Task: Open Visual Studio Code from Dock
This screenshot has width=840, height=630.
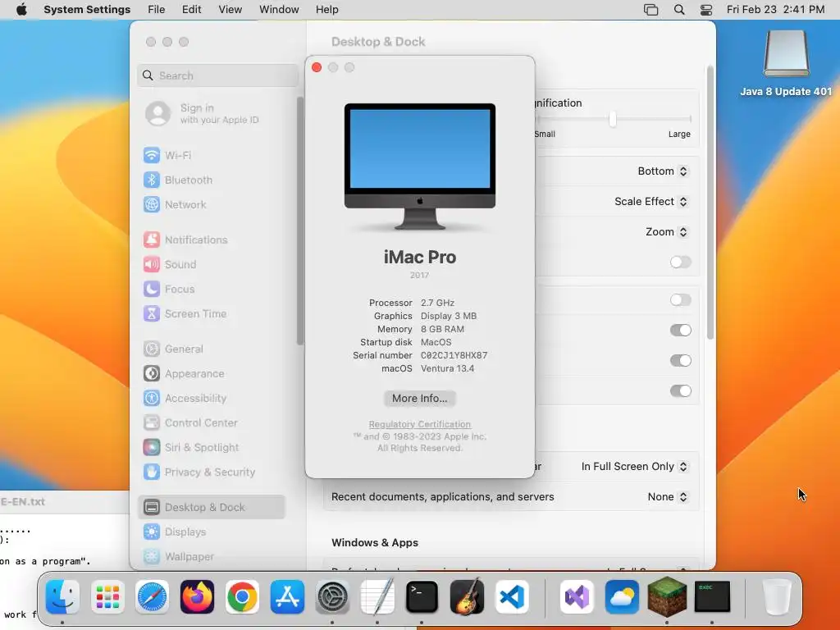Action: pos(512,597)
